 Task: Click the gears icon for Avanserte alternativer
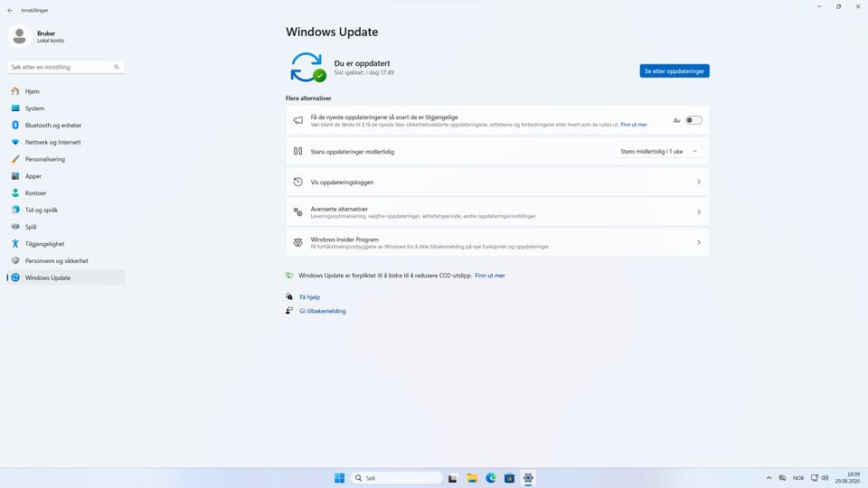point(297,211)
